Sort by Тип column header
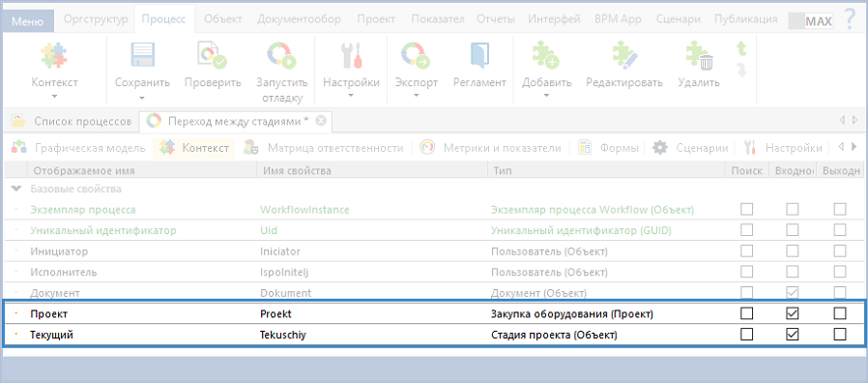Image resolution: width=868 pixels, height=383 pixels. coord(607,171)
